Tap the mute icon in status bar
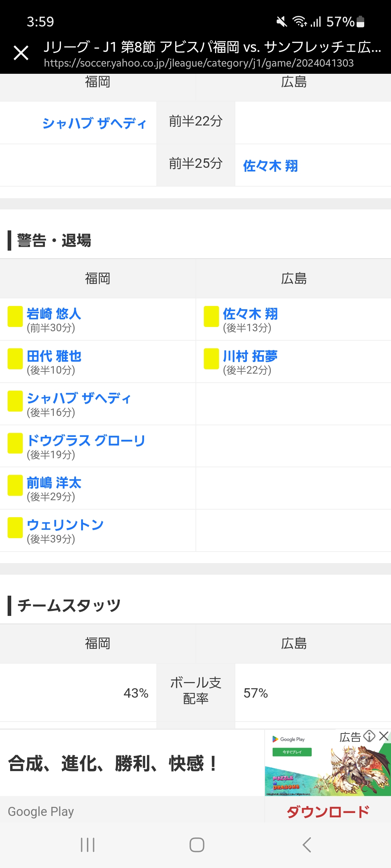Image resolution: width=391 pixels, height=868 pixels. [282, 22]
